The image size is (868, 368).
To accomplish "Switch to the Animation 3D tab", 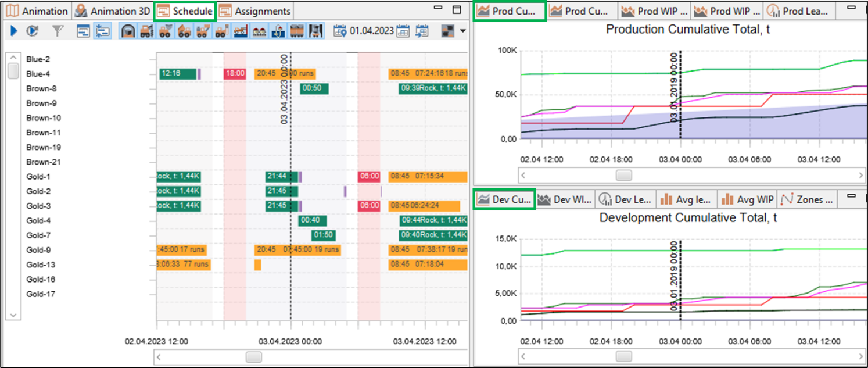I will tap(113, 11).
